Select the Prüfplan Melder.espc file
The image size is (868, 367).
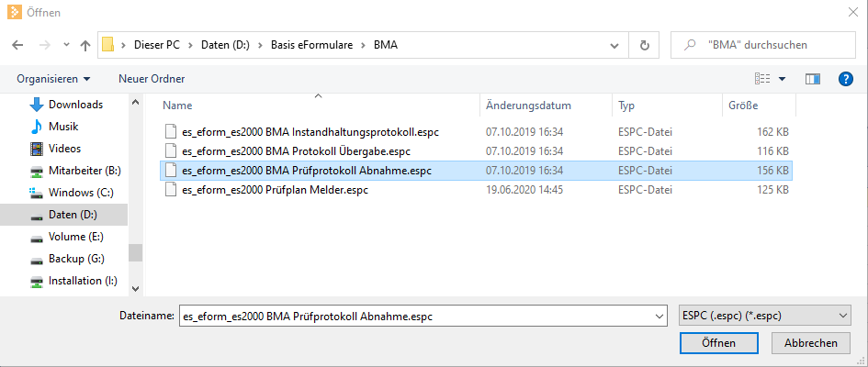(275, 191)
